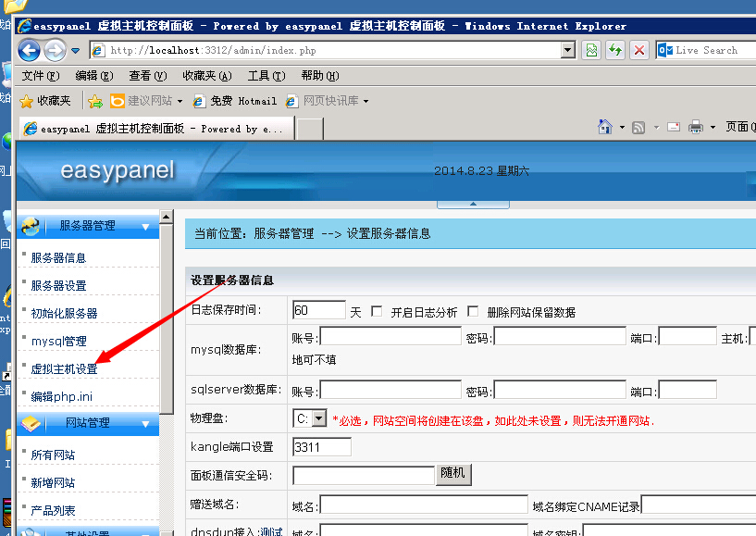Click the add to favorites bar icon
Screen dimensions: 756x536
[x=95, y=101]
